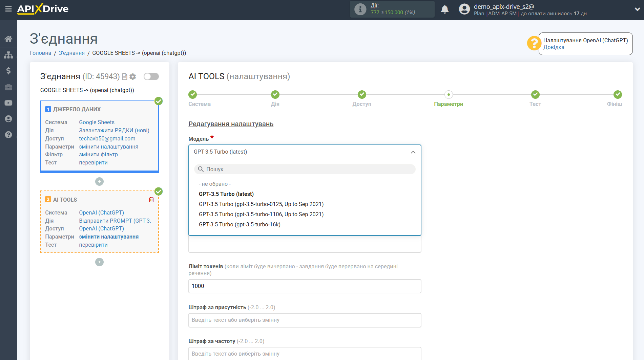Click the Редагування налаштувань heading
The height and width of the screenshot is (360, 644).
[x=231, y=124]
